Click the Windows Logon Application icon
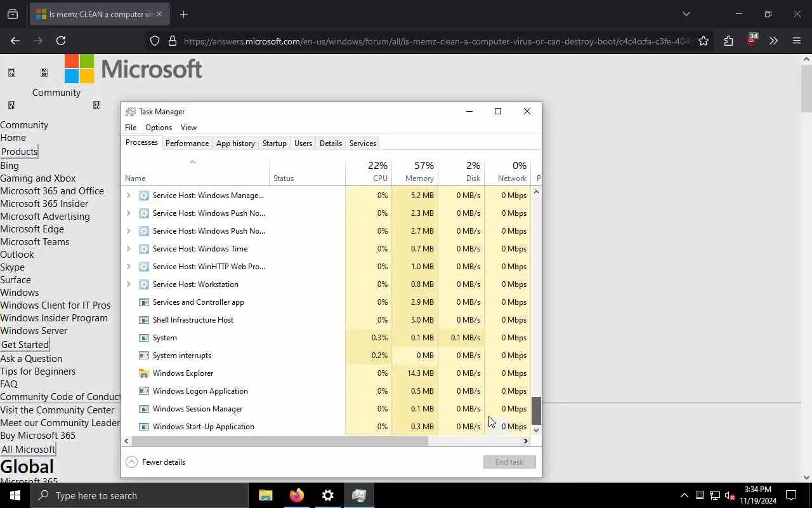This screenshot has height=508, width=812. click(144, 391)
